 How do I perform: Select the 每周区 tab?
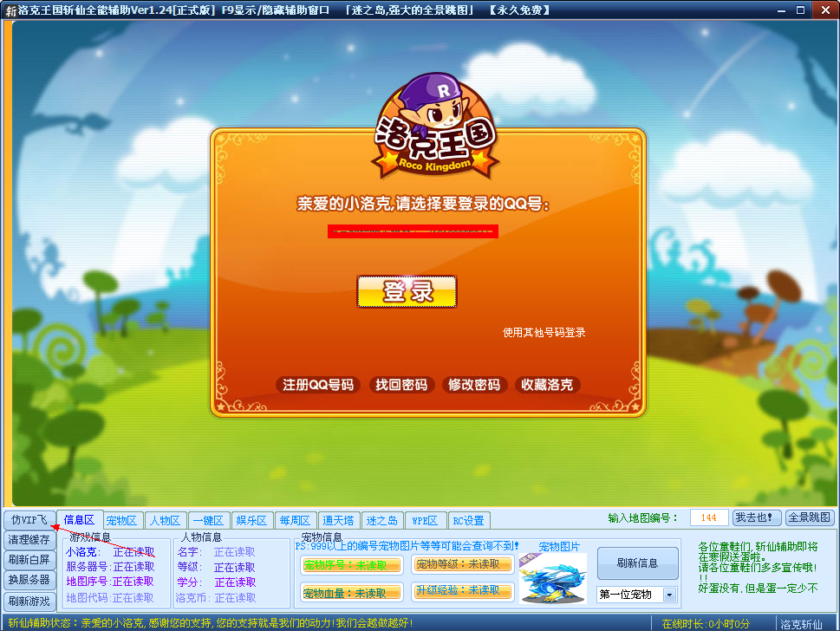(x=296, y=521)
